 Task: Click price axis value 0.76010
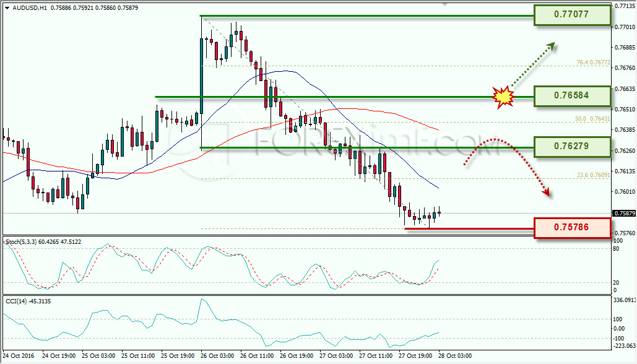[625, 192]
